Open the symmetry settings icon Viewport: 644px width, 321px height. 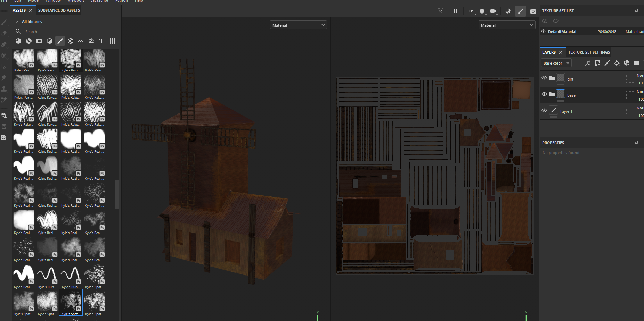tap(471, 11)
